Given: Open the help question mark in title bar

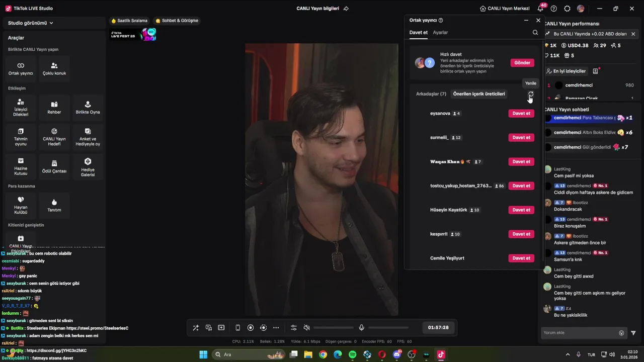Looking at the screenshot, I should click(x=554, y=9).
